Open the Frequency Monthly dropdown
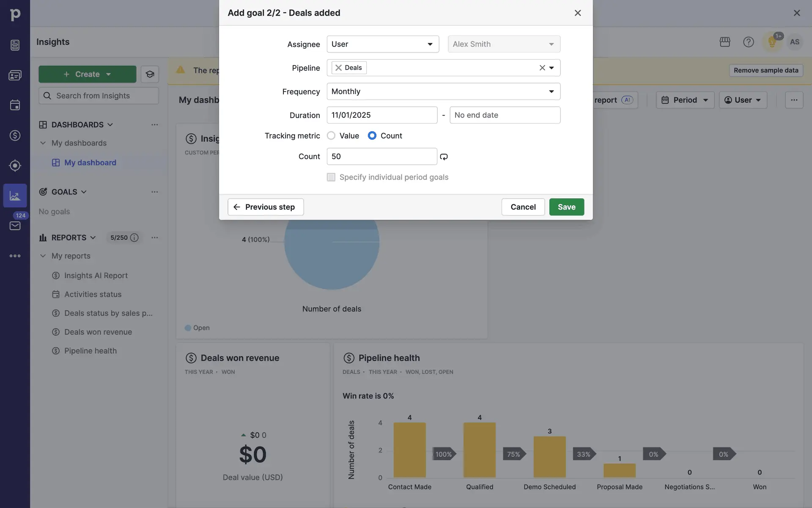 [x=443, y=91]
